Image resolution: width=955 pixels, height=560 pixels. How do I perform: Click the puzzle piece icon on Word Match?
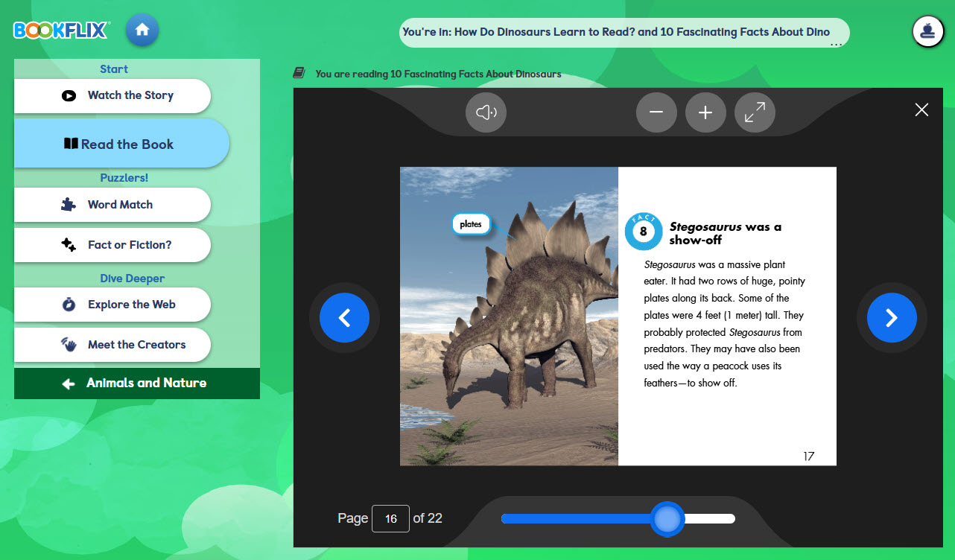[x=69, y=205]
